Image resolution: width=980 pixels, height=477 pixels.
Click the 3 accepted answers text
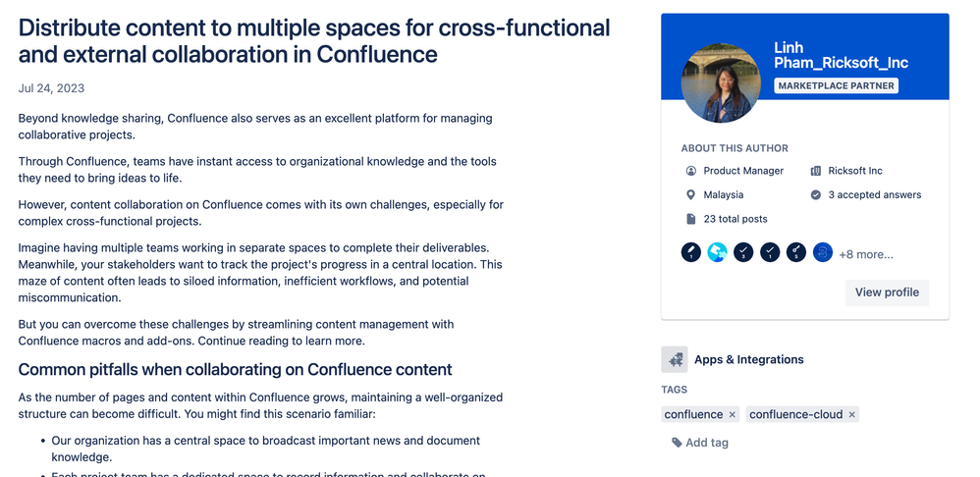point(874,194)
